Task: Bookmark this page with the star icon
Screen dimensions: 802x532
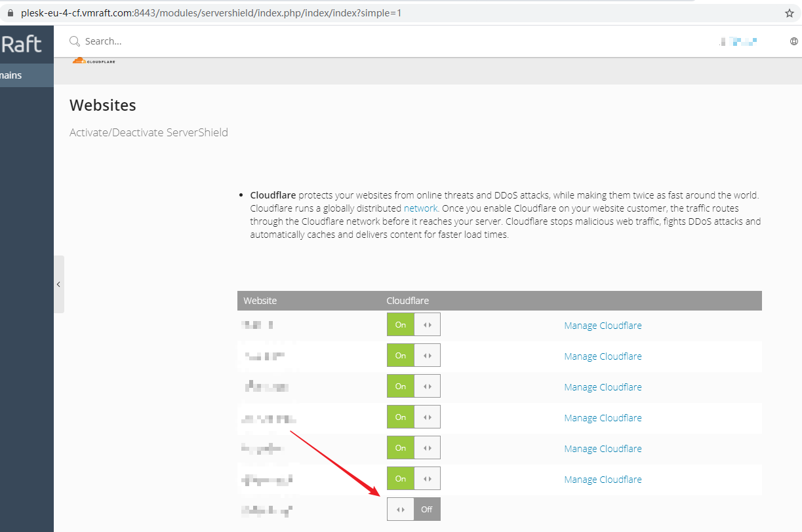Action: (790, 13)
